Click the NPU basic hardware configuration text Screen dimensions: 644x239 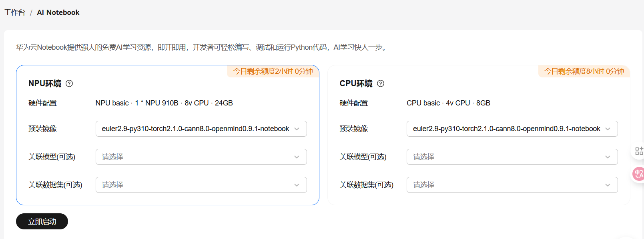[x=164, y=103]
